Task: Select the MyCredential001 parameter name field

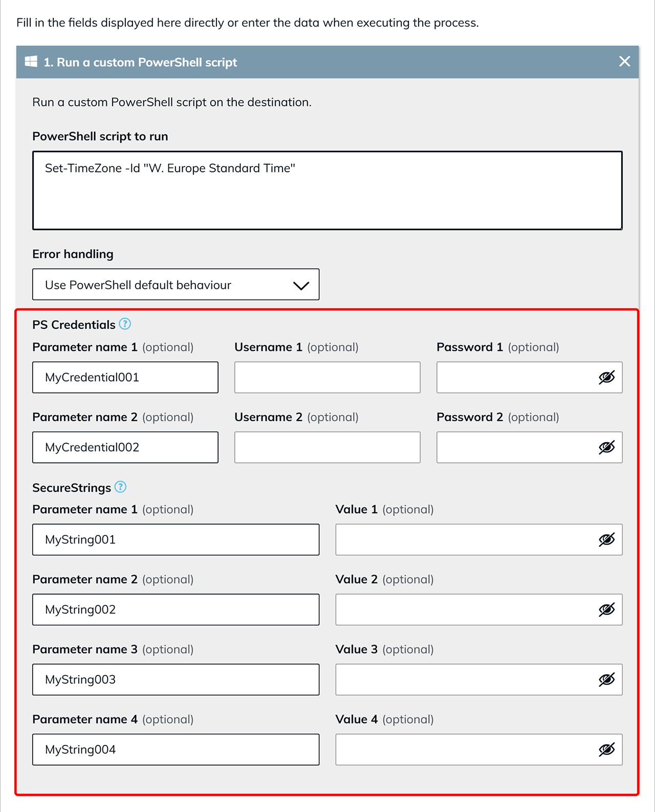Action: pyautogui.click(x=125, y=377)
